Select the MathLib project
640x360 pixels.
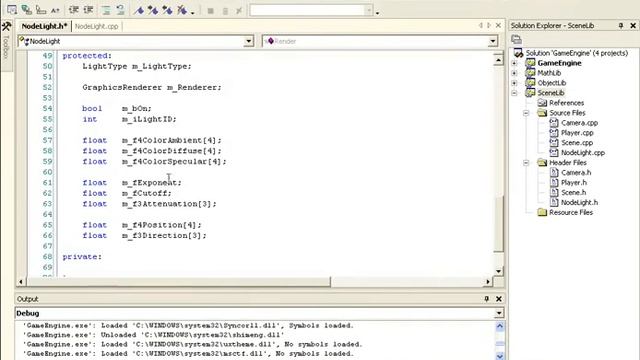point(549,73)
